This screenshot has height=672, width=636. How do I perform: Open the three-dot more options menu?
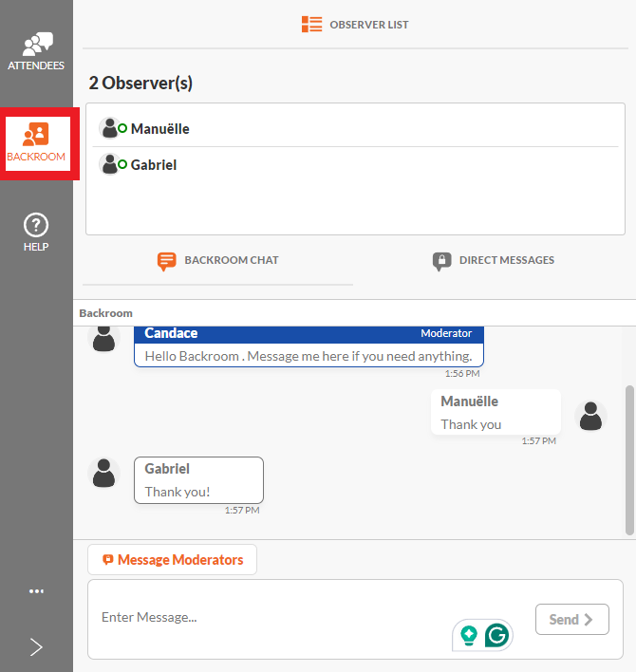[36, 591]
